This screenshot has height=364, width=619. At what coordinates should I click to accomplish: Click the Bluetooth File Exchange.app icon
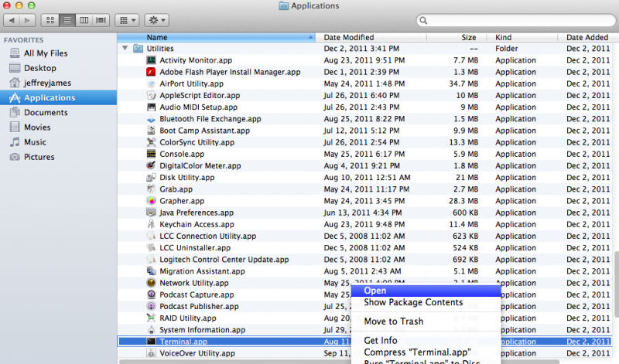(152, 119)
